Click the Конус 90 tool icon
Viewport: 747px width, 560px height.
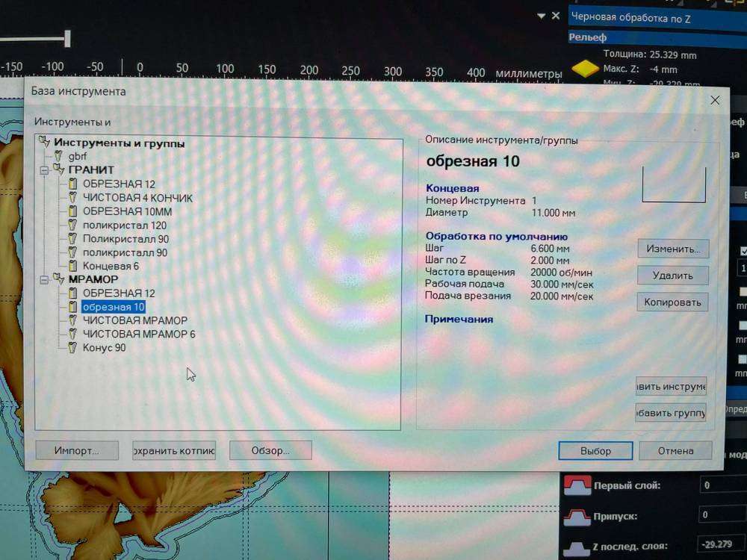(72, 348)
